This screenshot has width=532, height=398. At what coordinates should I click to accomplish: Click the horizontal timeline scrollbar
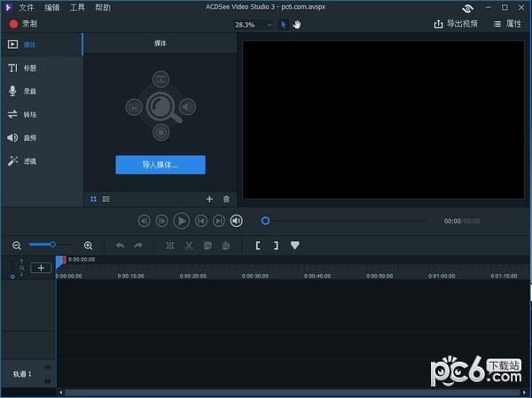click(292, 393)
